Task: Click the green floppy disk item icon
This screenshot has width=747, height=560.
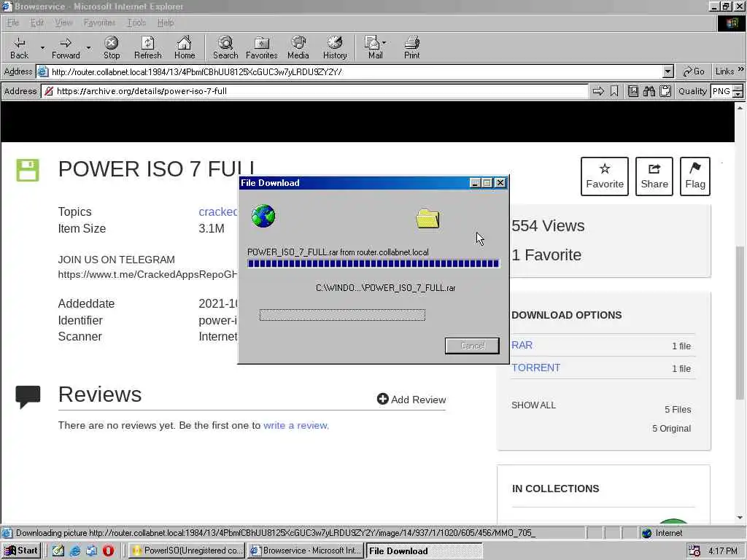Action: tap(28, 170)
